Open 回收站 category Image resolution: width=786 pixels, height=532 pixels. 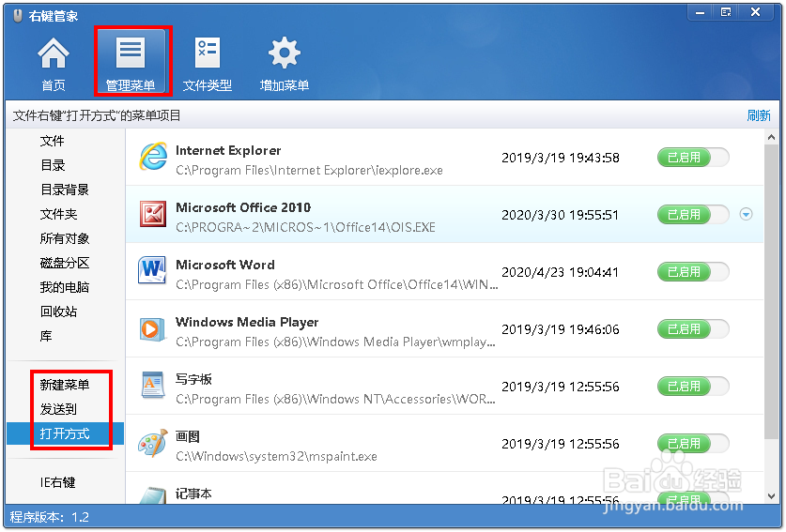58,312
